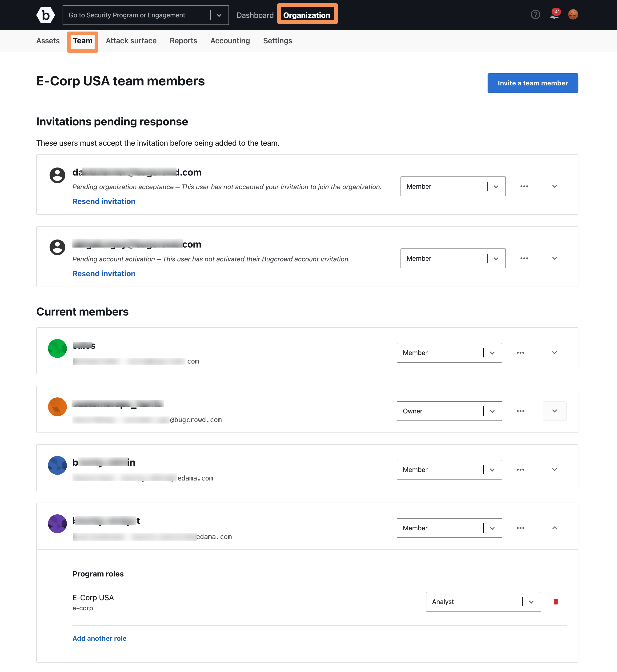Click three-dot menu icon for sales member
Screen dimensions: 617x672
pyautogui.click(x=521, y=352)
